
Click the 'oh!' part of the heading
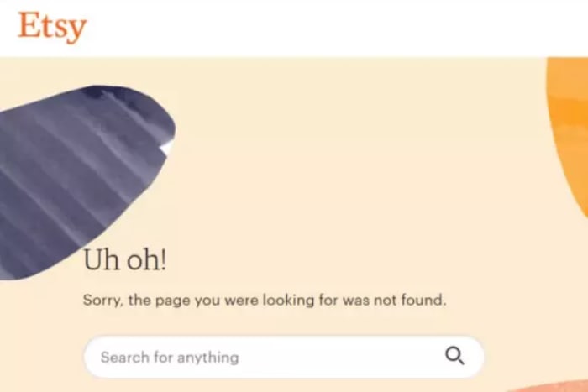147,259
